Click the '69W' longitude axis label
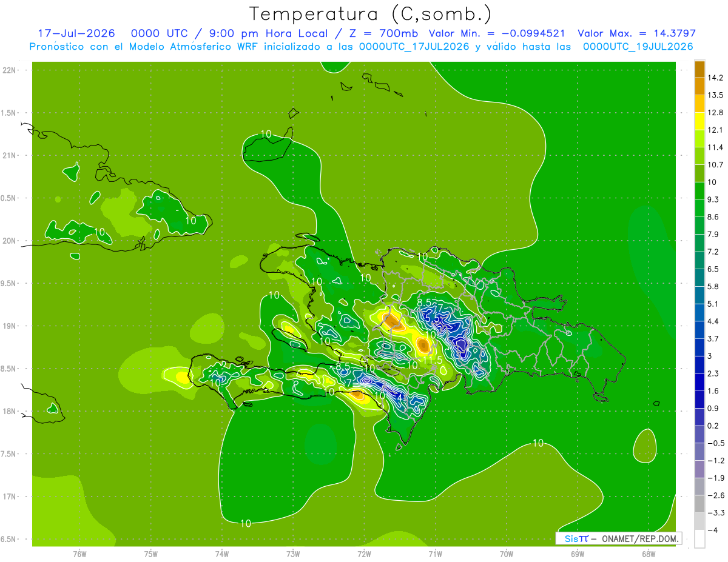728x562 pixels. [x=578, y=554]
